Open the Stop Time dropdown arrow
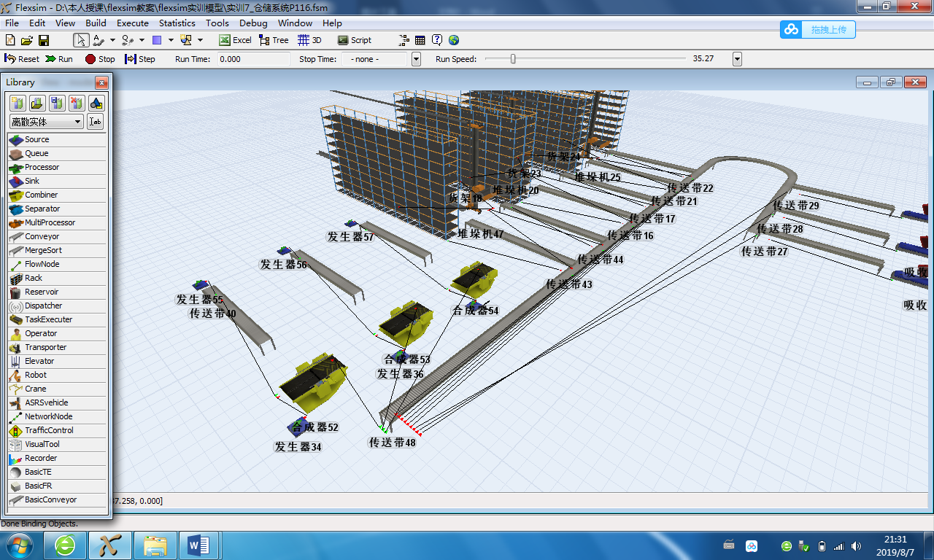Viewport: 934px width, 560px height. coord(416,59)
